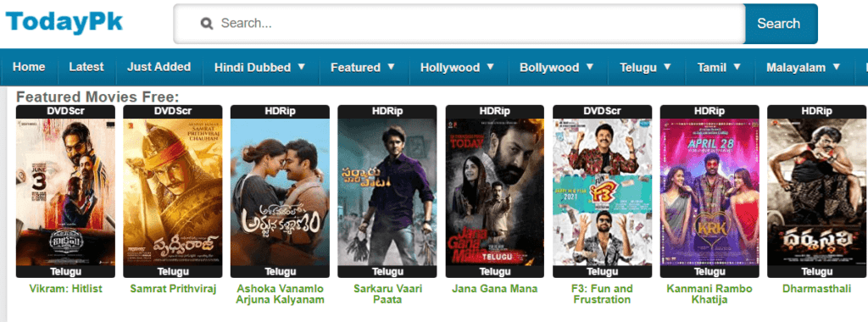The image size is (868, 322).
Task: Select the Jana Gana Mana poster thumbnail
Action: [x=494, y=192]
